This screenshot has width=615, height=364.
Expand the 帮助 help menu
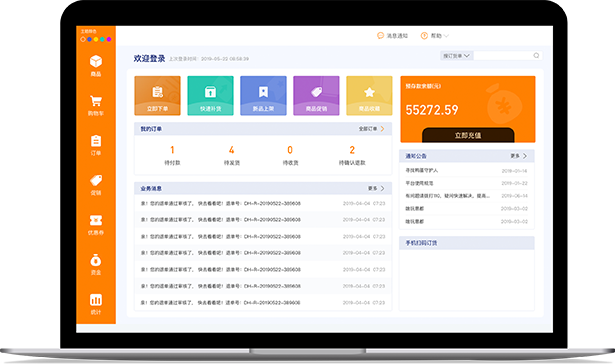(435, 36)
